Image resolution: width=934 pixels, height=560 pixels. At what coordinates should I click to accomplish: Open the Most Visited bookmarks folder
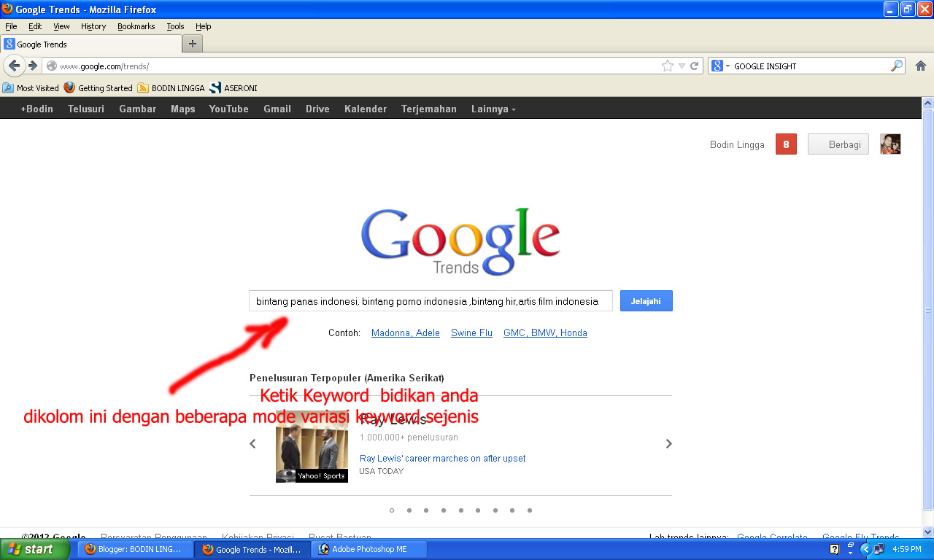click(31, 88)
